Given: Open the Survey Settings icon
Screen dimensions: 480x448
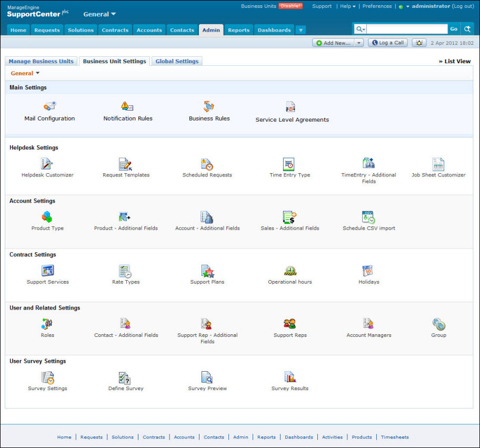Looking at the screenshot, I should click(x=48, y=377).
